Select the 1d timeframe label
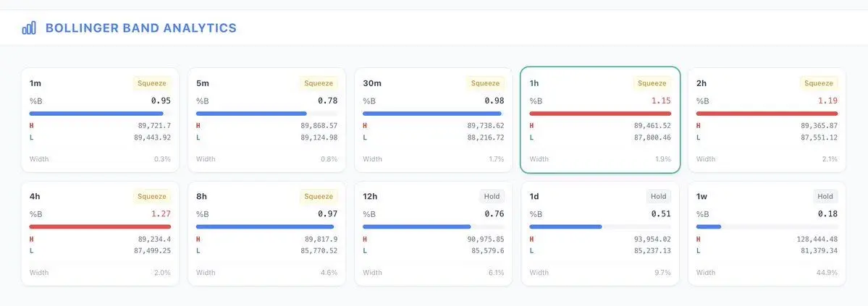 pos(534,197)
